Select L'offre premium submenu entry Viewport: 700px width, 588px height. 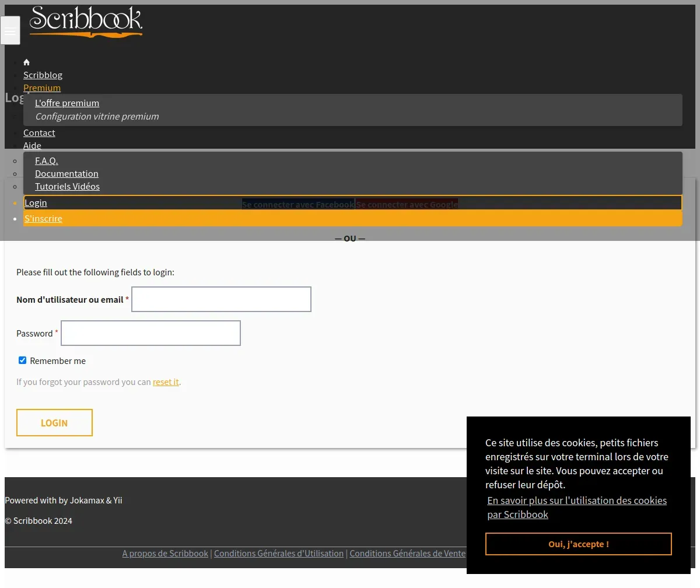click(x=67, y=103)
